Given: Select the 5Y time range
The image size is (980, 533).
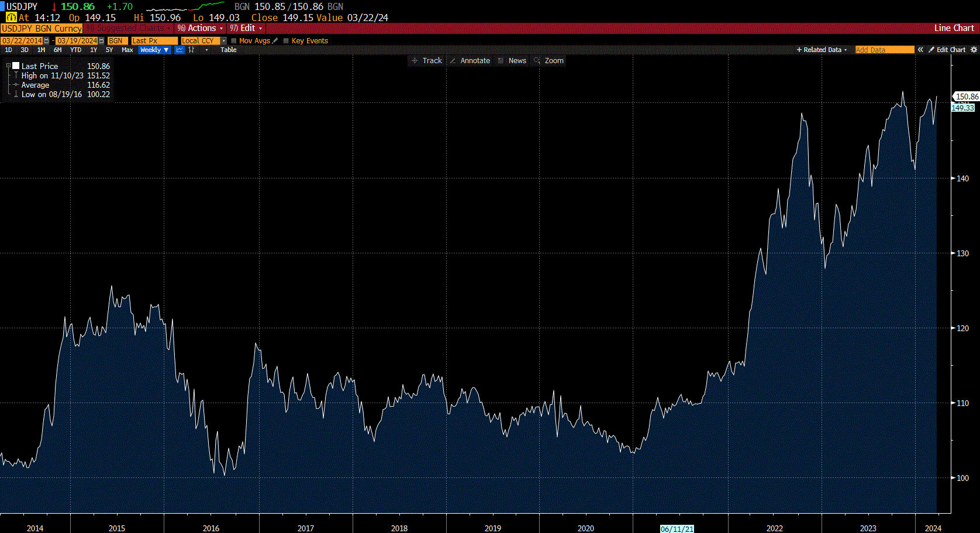Looking at the screenshot, I should pos(109,50).
